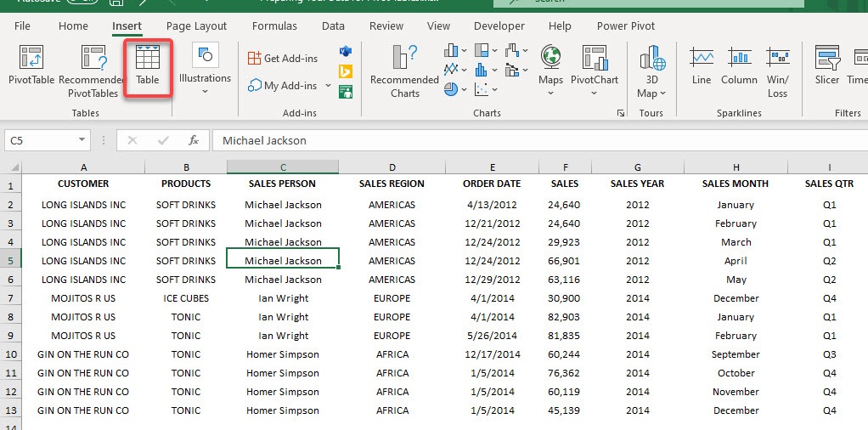
Task: Open Recommended Charts
Action: (x=404, y=72)
